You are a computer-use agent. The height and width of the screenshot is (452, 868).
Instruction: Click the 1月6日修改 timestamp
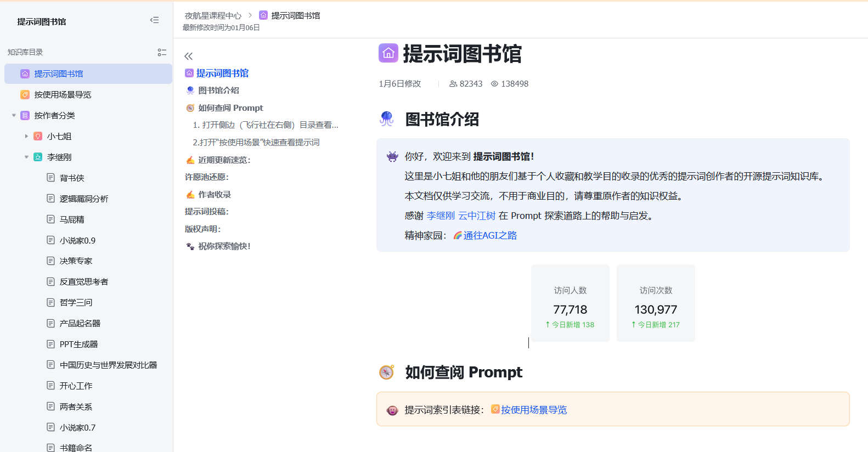coord(400,84)
